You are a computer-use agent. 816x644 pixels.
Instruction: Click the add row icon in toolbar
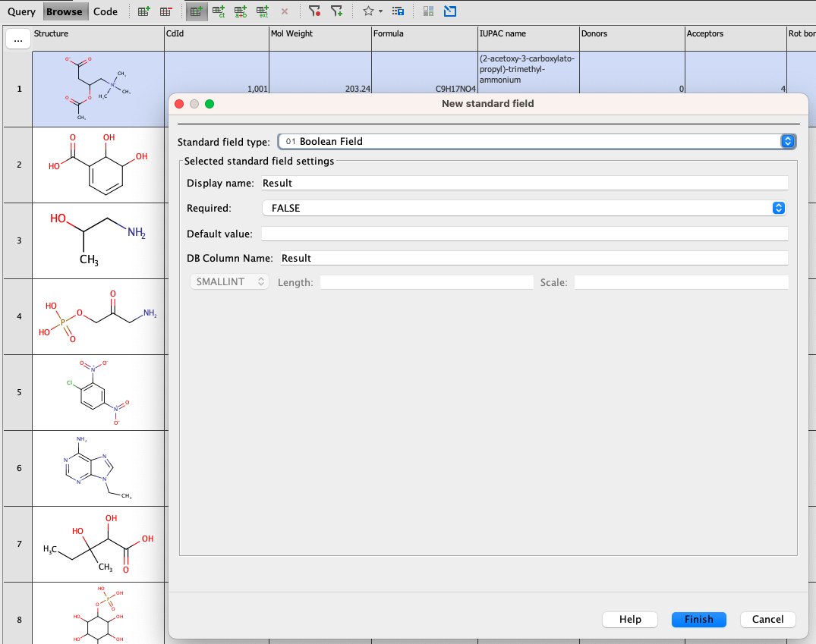pos(143,11)
